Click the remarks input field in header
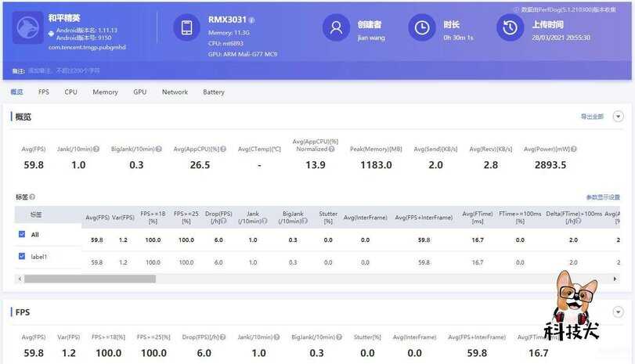635x364 pixels. click(64, 71)
